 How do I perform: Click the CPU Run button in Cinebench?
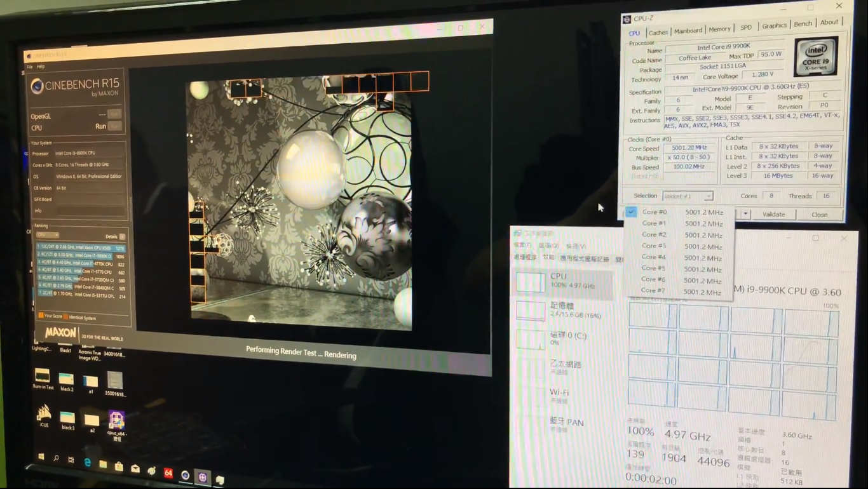pos(115,126)
